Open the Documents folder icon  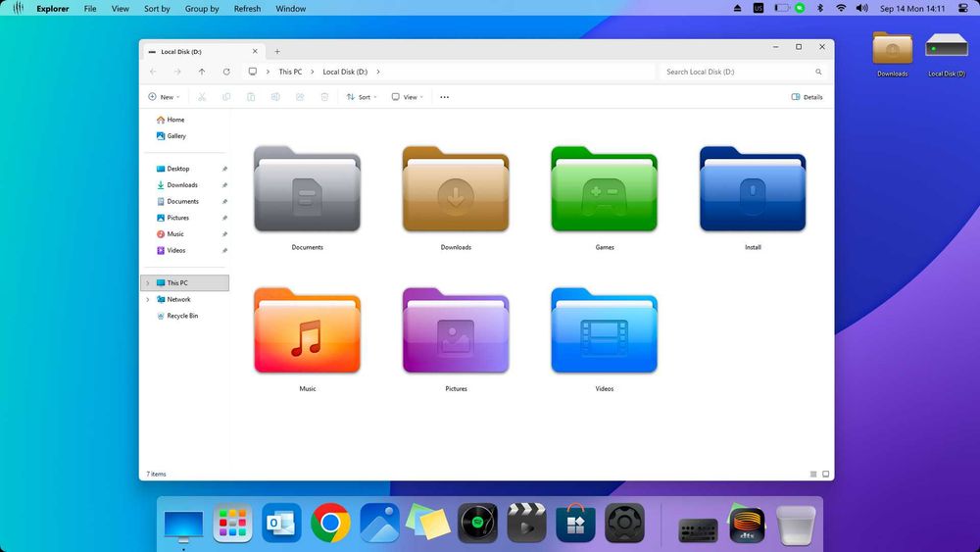[x=307, y=189]
